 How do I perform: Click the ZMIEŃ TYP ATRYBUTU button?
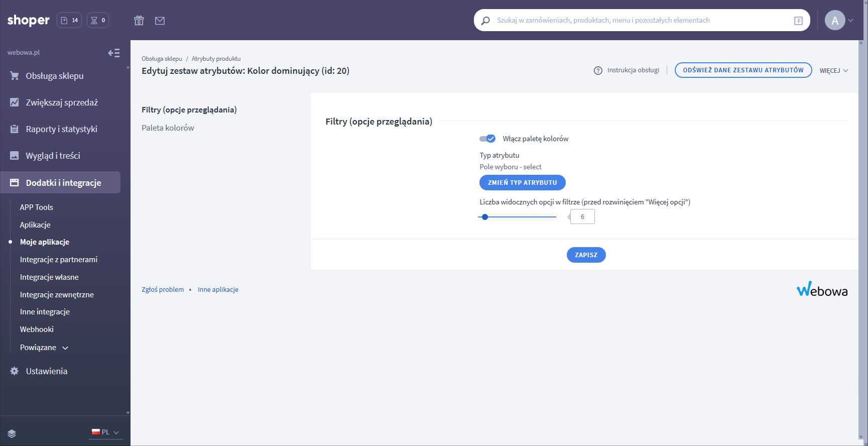click(x=522, y=183)
